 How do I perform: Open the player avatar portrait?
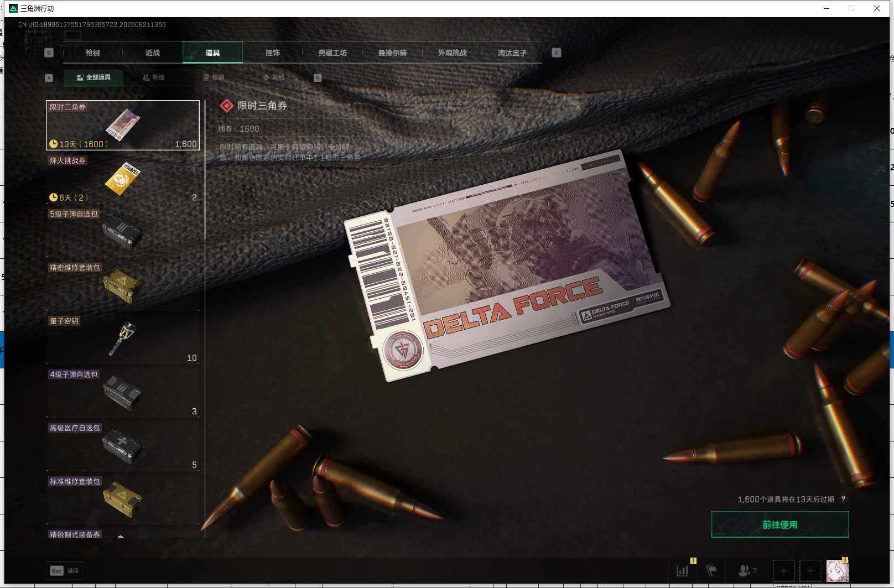click(x=837, y=570)
